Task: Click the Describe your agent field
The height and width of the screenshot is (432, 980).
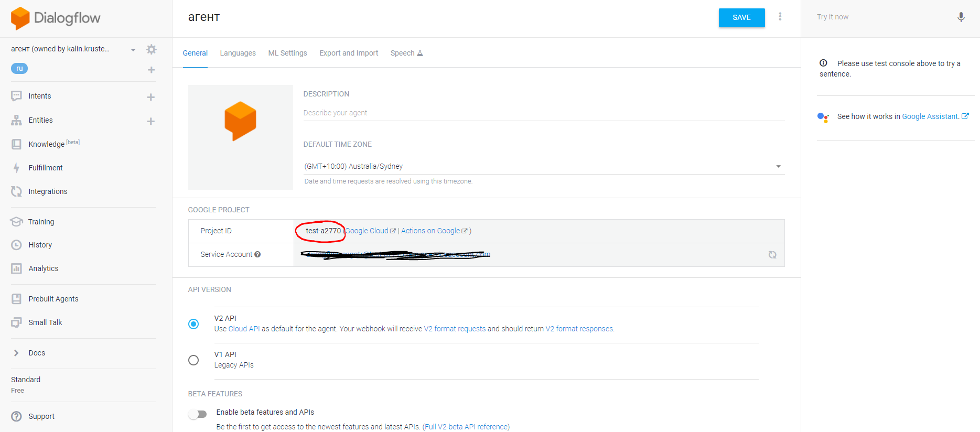Action: point(544,113)
